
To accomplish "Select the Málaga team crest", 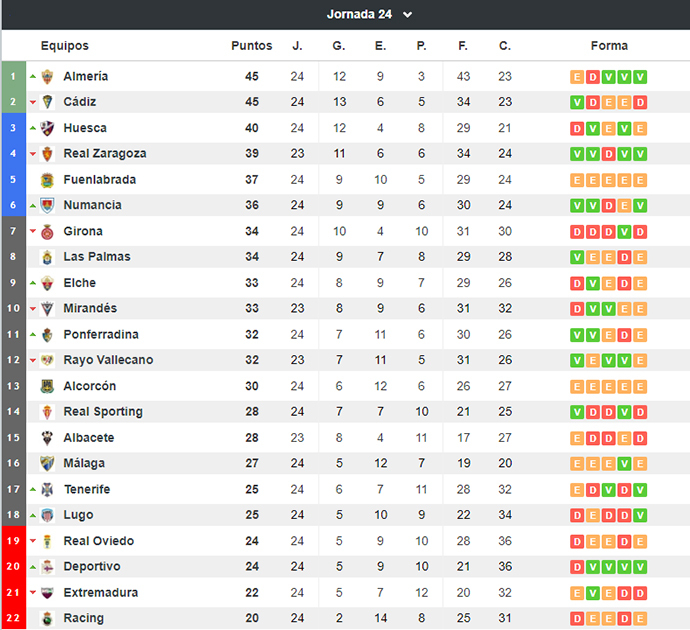I will [x=47, y=463].
